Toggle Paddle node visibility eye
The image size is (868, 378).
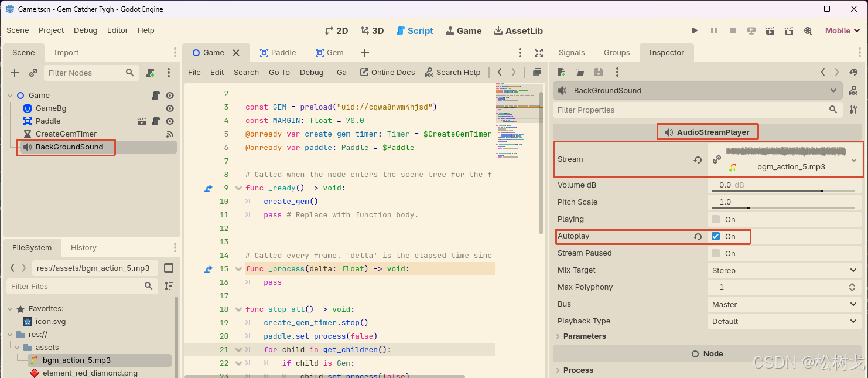point(170,121)
